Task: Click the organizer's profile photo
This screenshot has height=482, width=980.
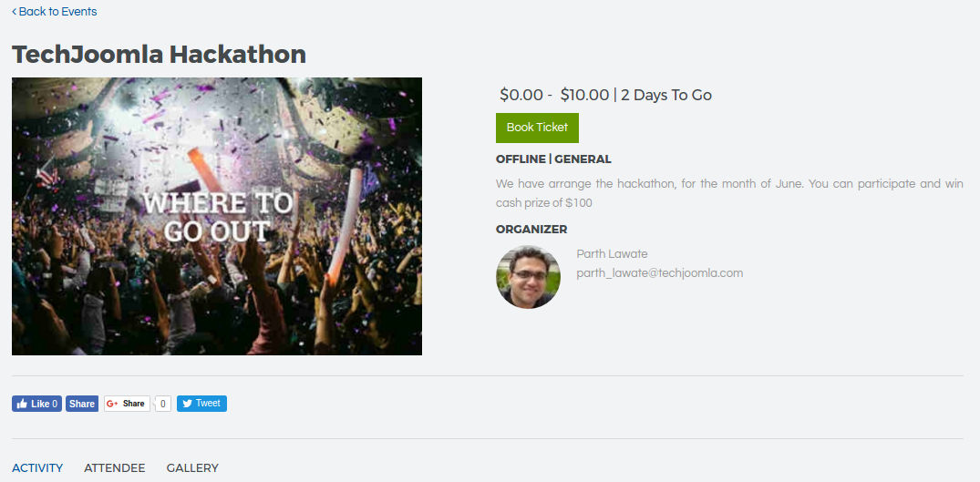Action: [528, 277]
